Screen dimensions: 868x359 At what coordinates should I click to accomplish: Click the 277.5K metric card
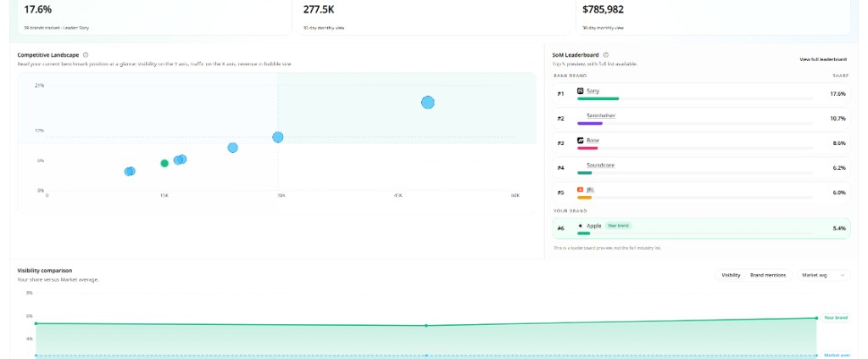click(x=433, y=17)
